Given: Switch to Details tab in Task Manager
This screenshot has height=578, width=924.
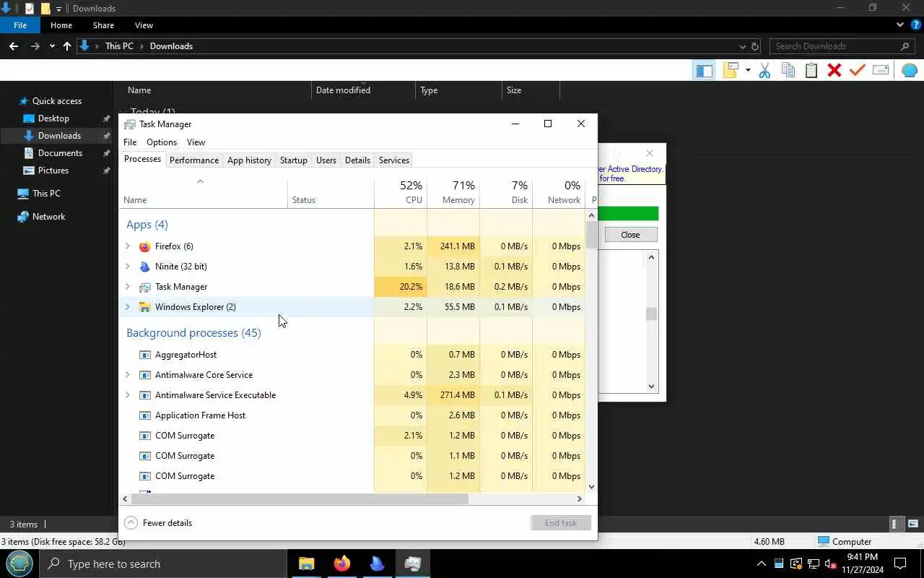Looking at the screenshot, I should click(357, 160).
